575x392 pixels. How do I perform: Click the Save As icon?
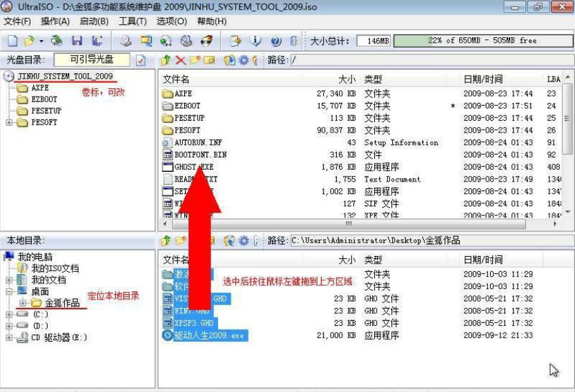97,41
